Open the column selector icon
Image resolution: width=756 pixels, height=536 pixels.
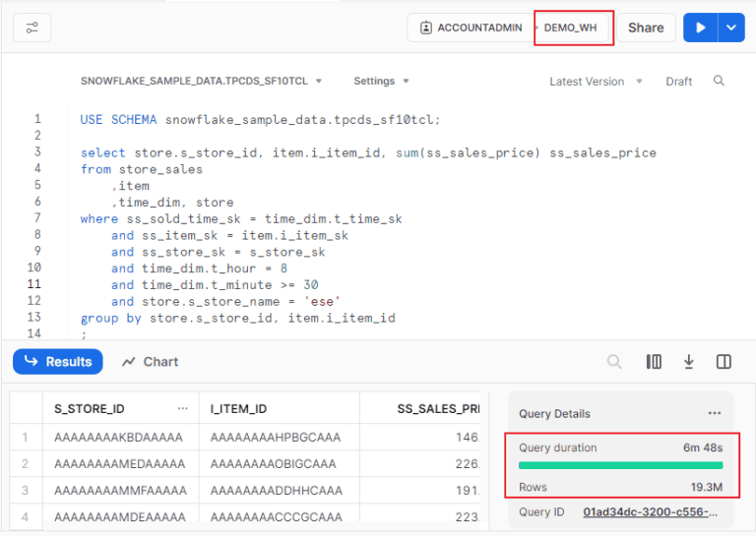[x=654, y=361]
